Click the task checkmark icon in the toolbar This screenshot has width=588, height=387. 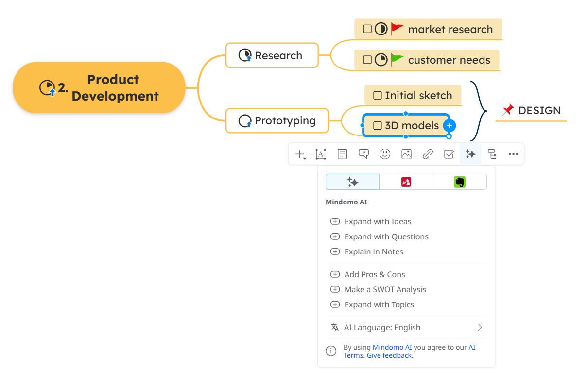point(449,154)
